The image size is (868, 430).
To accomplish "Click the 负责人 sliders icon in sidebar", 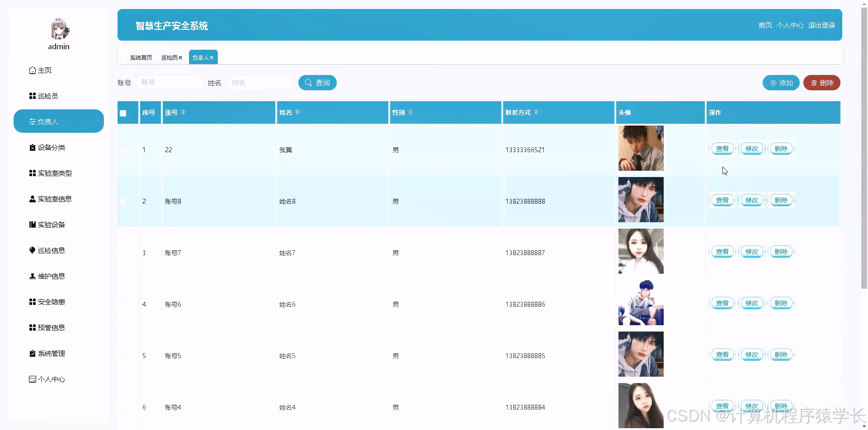I will tap(33, 122).
